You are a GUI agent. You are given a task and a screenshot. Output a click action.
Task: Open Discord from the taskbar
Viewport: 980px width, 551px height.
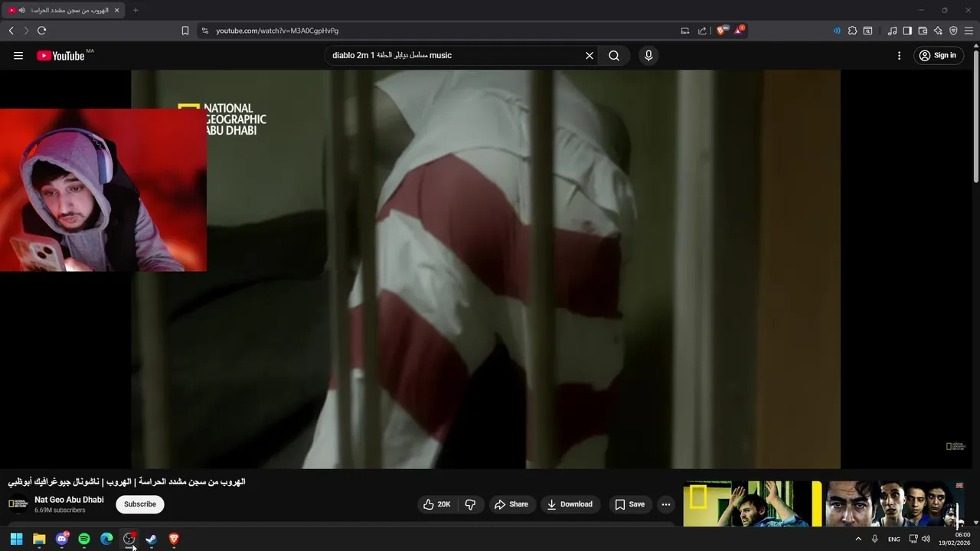(62, 539)
